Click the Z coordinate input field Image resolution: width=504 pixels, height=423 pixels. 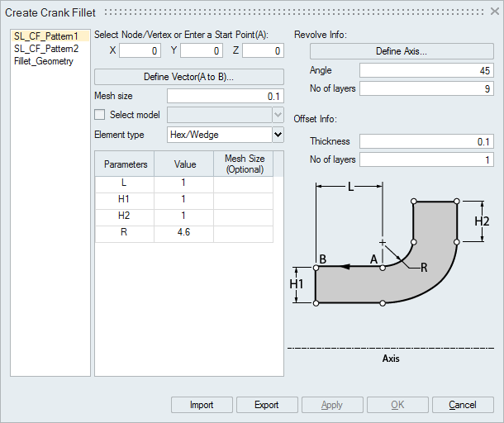(x=263, y=51)
